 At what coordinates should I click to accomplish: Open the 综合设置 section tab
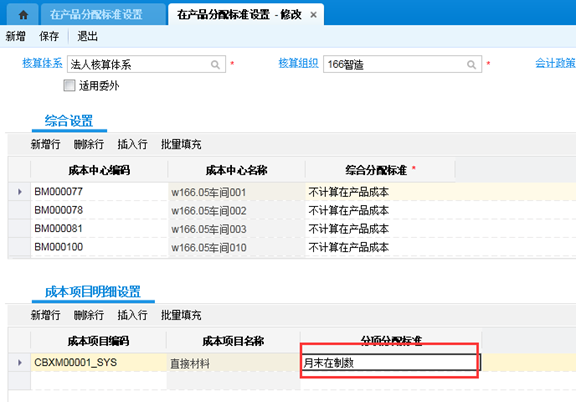tap(69, 121)
